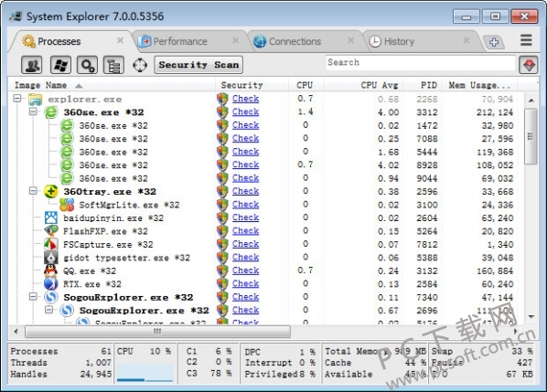547x392 pixels.
Task: Select the FSCapture.exe *32 row name
Action: [x=108, y=245]
